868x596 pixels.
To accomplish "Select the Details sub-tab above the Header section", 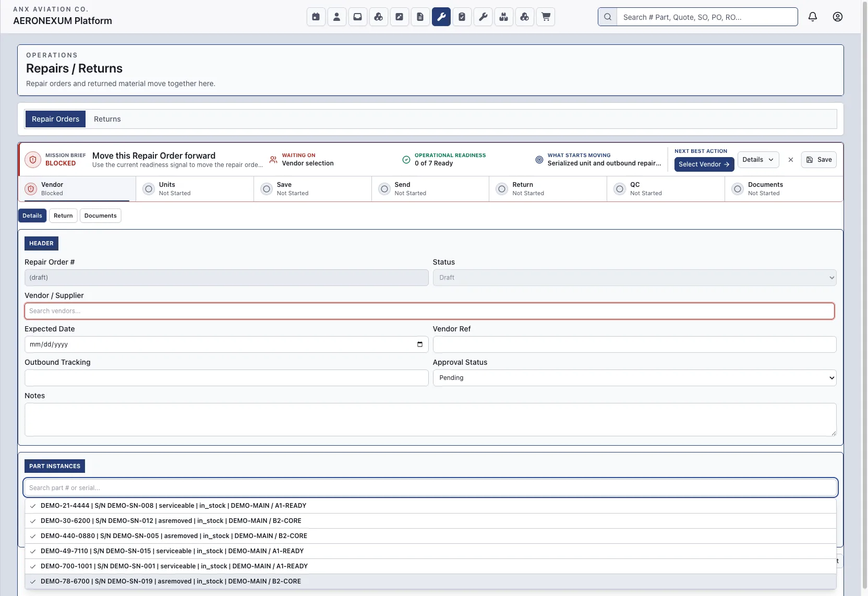I will (32, 216).
